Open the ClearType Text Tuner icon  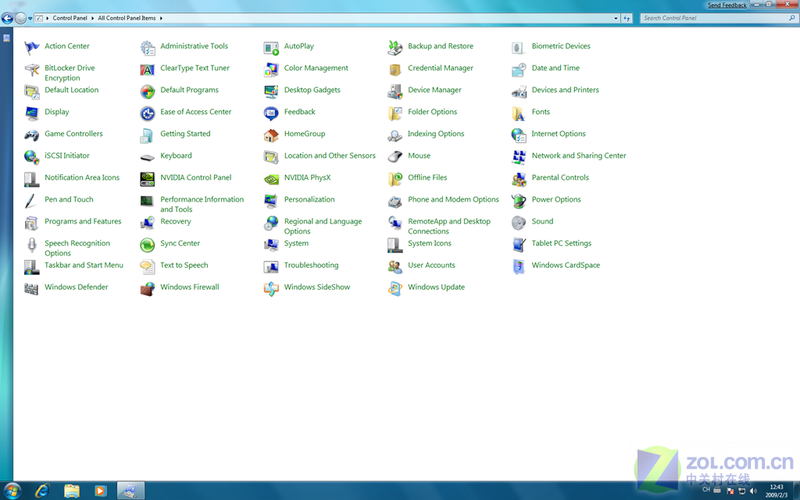(x=147, y=70)
